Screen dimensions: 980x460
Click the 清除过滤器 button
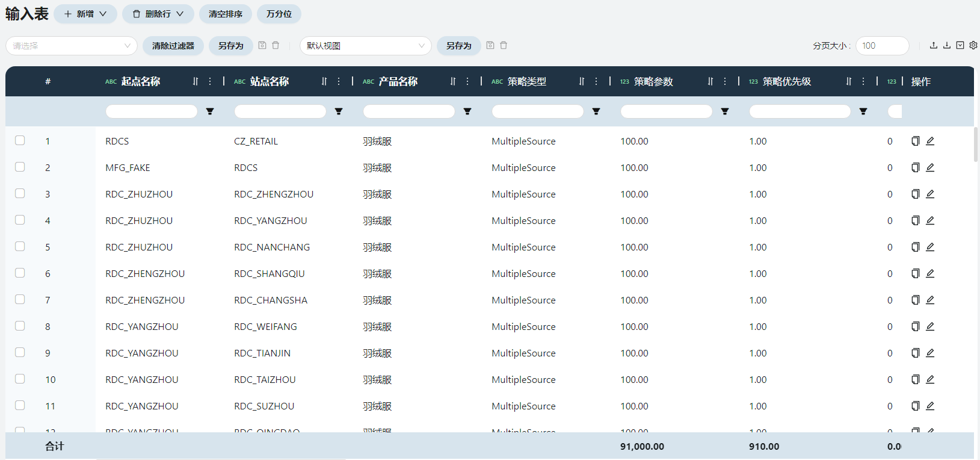173,46
